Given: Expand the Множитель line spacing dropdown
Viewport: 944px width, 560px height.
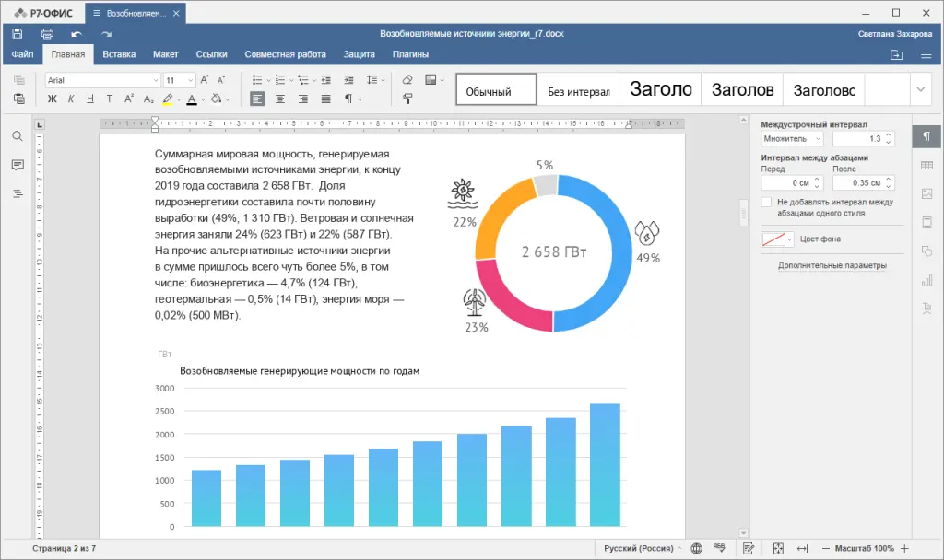Looking at the screenshot, I should (x=792, y=139).
